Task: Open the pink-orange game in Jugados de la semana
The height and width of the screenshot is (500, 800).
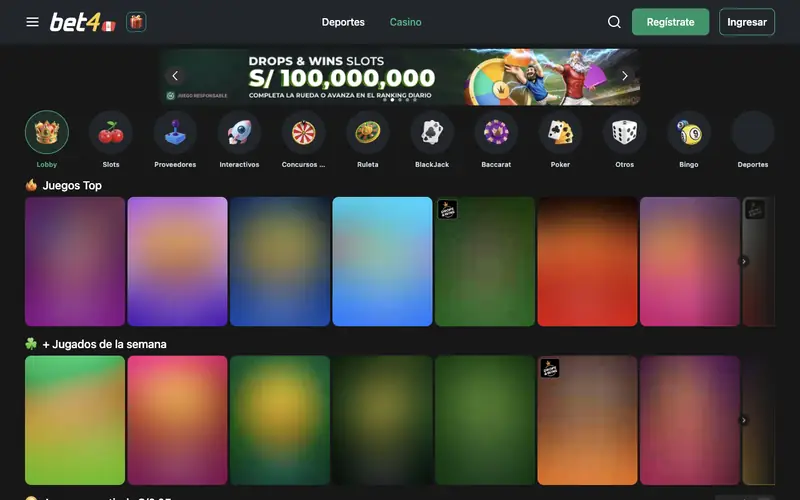Action: (x=178, y=420)
